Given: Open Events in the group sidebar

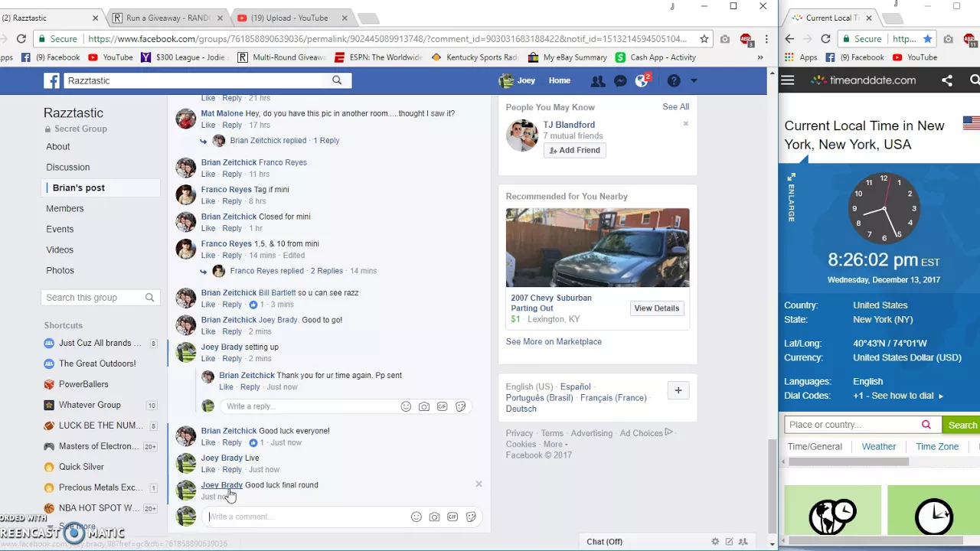Looking at the screenshot, I should pos(60,229).
